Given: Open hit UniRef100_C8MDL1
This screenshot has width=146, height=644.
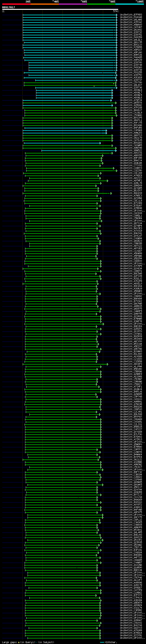Looking at the screenshot, I should point(131,216).
